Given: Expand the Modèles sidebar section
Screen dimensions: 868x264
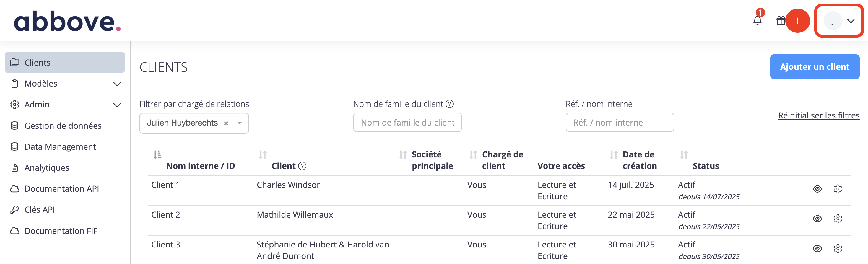Looking at the screenshot, I should (x=117, y=84).
